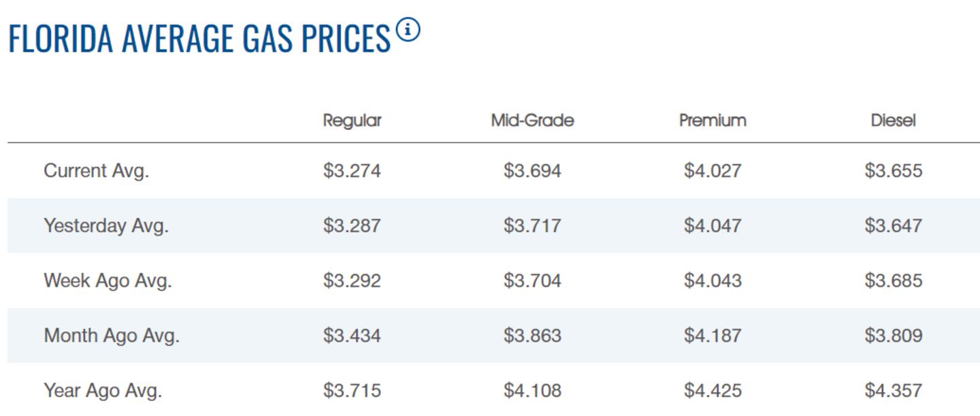Click the Week Ago Avg. row label
The height and width of the screenshot is (416, 980).
coord(108,281)
